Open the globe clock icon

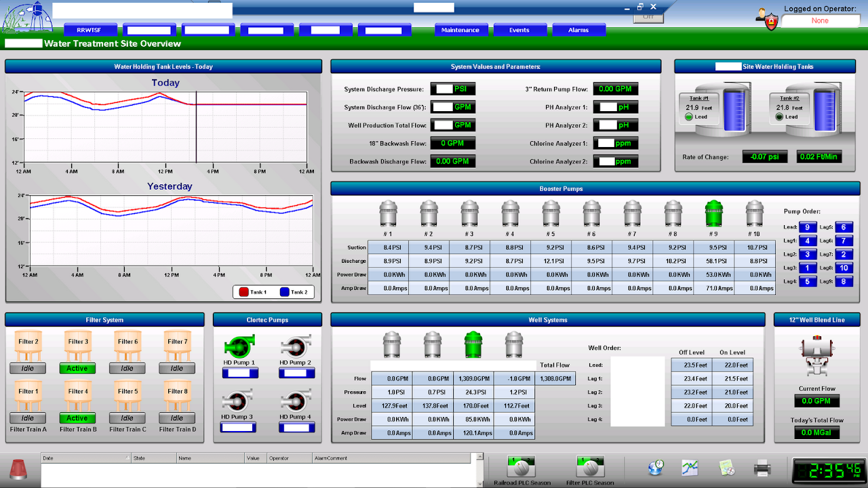pyautogui.click(x=656, y=467)
